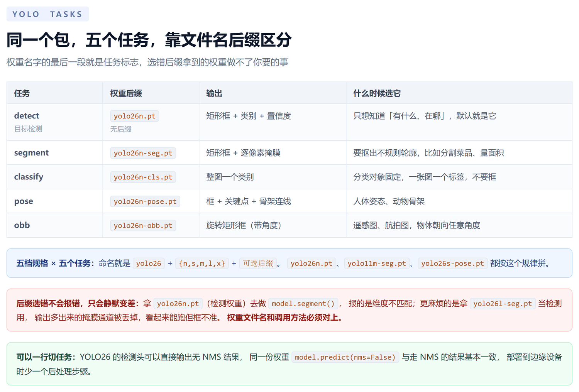Select the {n,s,m,l,x} size code chip
The image size is (579, 392).
pos(202,264)
